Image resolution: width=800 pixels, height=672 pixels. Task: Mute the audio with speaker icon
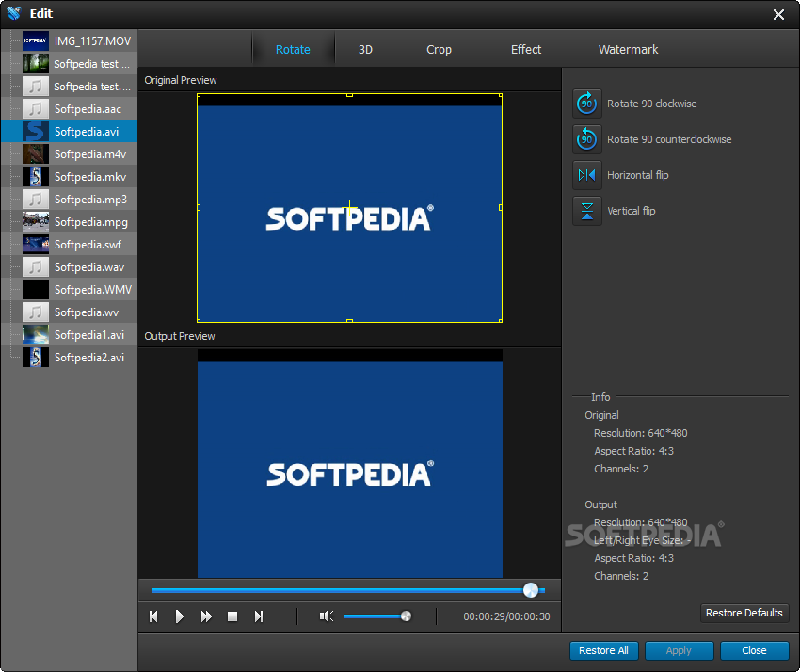click(327, 616)
